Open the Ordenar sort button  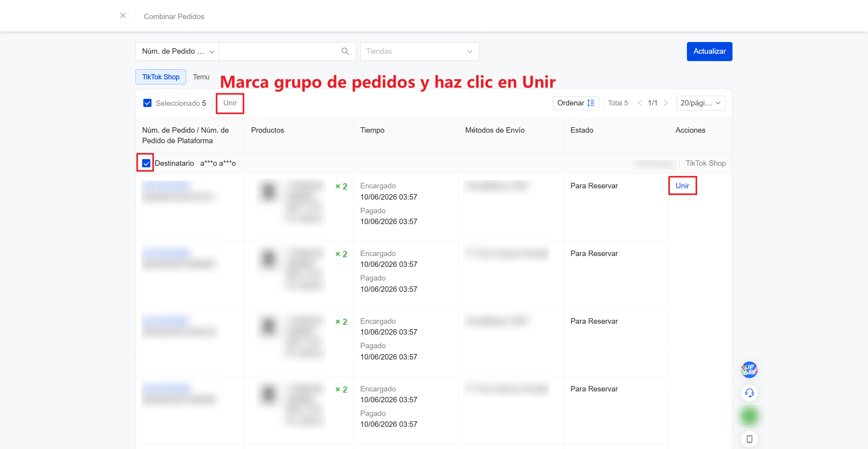(x=576, y=103)
